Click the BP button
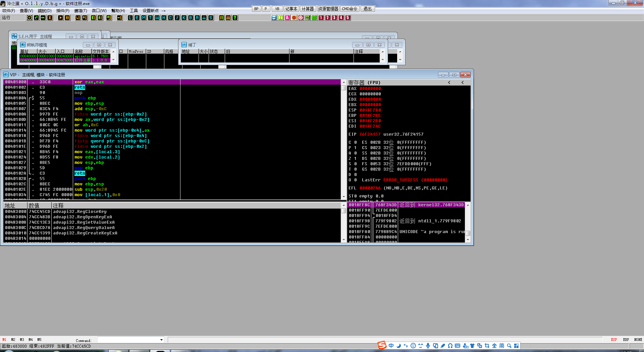Viewport: 644px width, 352px height. pyautogui.click(x=256, y=9)
